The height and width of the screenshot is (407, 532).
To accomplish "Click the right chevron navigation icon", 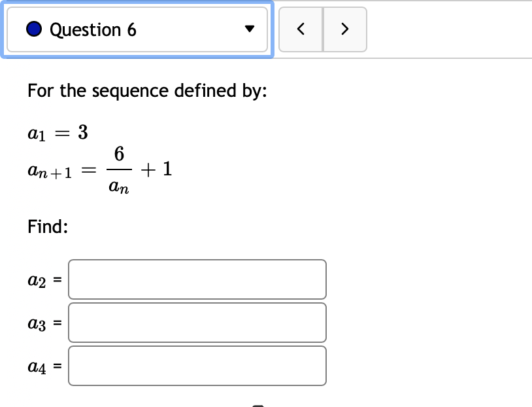I will coord(345,29).
